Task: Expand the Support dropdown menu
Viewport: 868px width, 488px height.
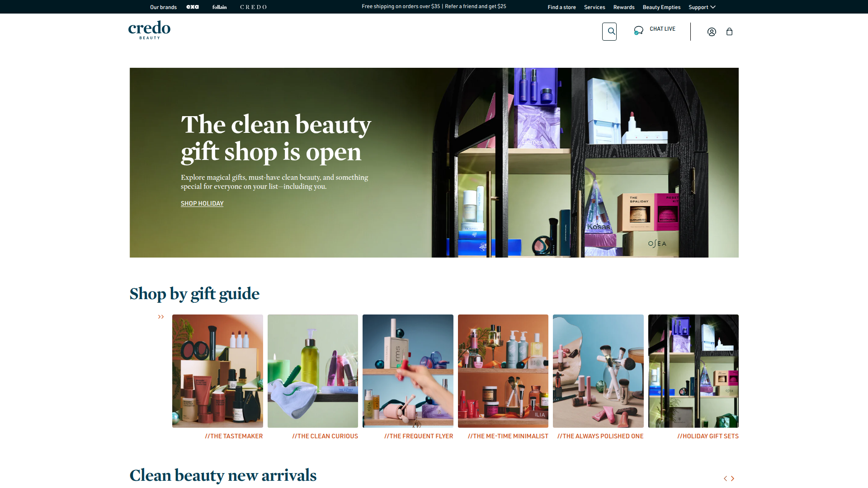Action: click(x=702, y=7)
